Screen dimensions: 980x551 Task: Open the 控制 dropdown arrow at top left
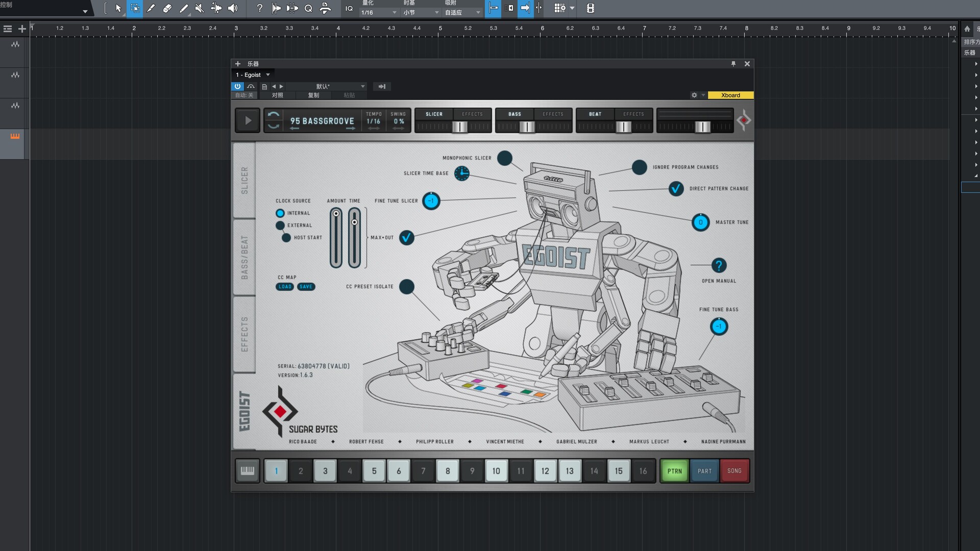(85, 11)
